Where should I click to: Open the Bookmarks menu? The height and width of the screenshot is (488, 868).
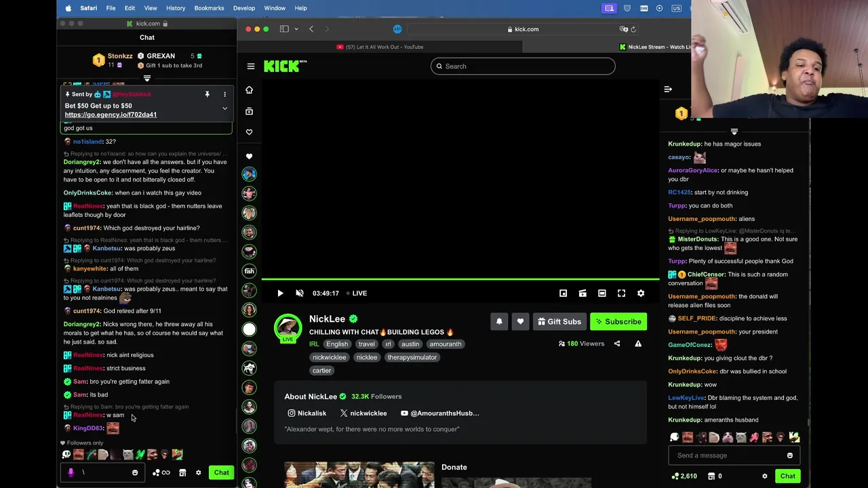pyautogui.click(x=209, y=8)
